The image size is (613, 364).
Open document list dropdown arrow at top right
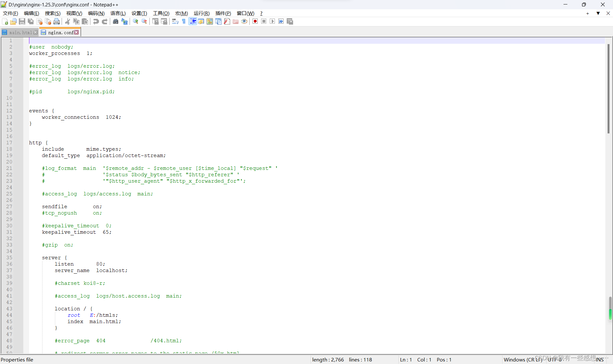(598, 13)
